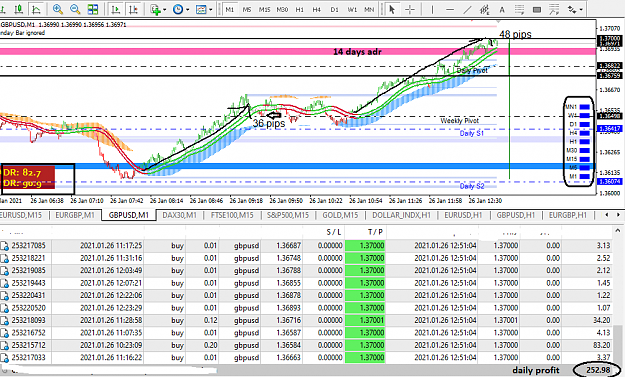625x377 pixels.
Task: Expand the templates dropdown arrow
Action: [210, 10]
